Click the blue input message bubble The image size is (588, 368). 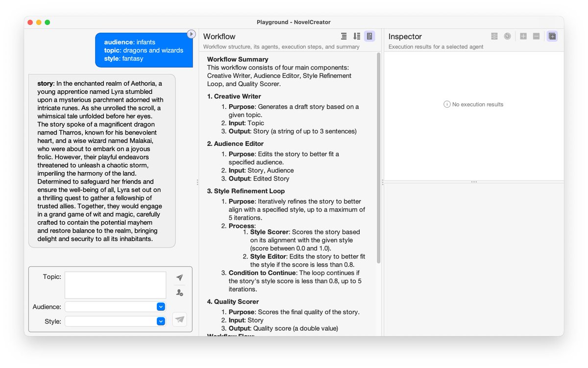pos(144,50)
